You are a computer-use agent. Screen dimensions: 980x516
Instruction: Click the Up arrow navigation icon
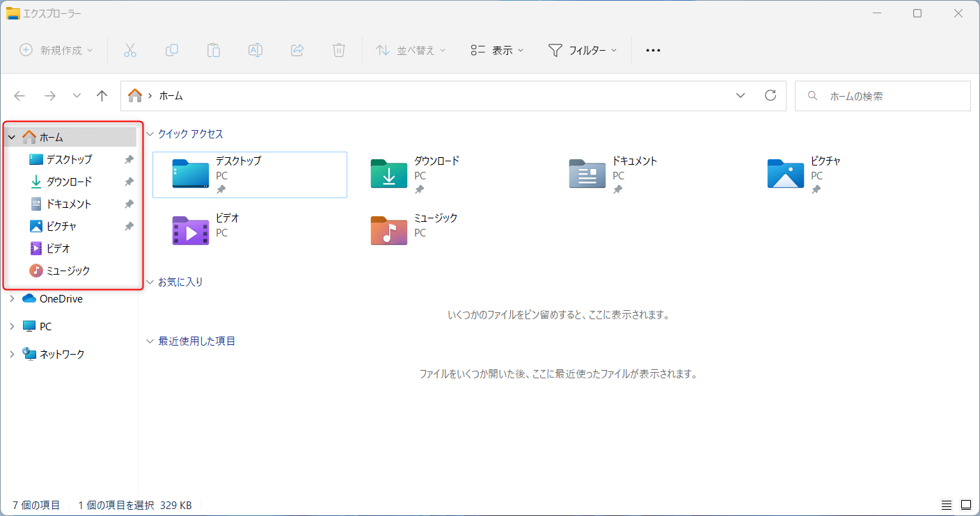[x=102, y=96]
